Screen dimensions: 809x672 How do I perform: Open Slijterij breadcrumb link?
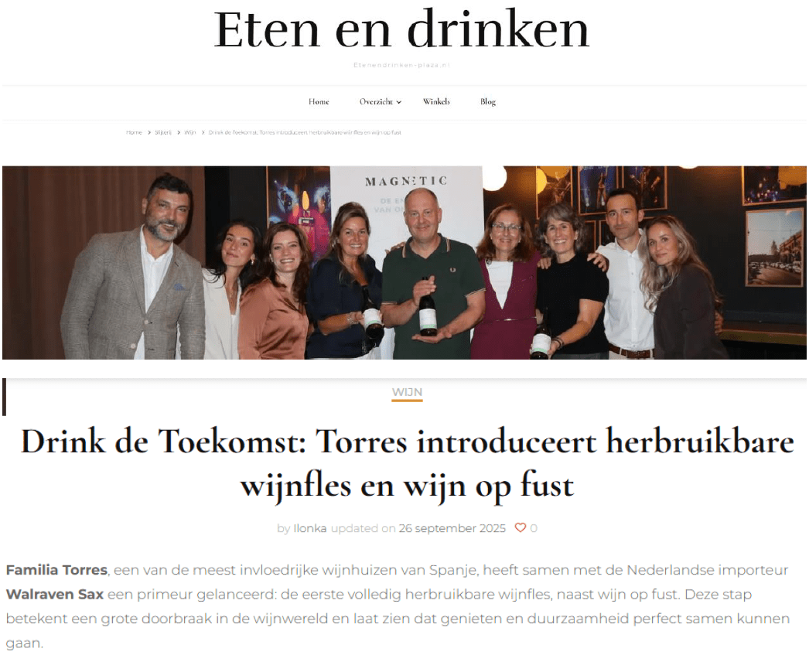tap(162, 132)
